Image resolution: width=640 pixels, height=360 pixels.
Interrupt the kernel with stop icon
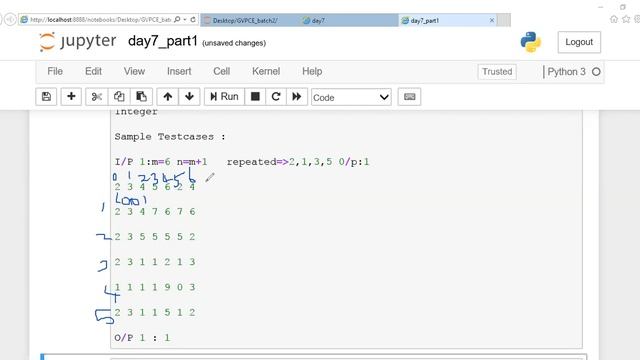point(255,97)
